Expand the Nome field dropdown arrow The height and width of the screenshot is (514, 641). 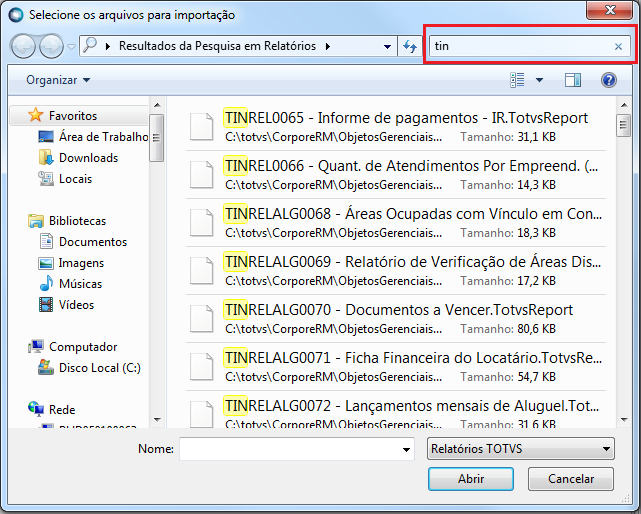coord(406,449)
